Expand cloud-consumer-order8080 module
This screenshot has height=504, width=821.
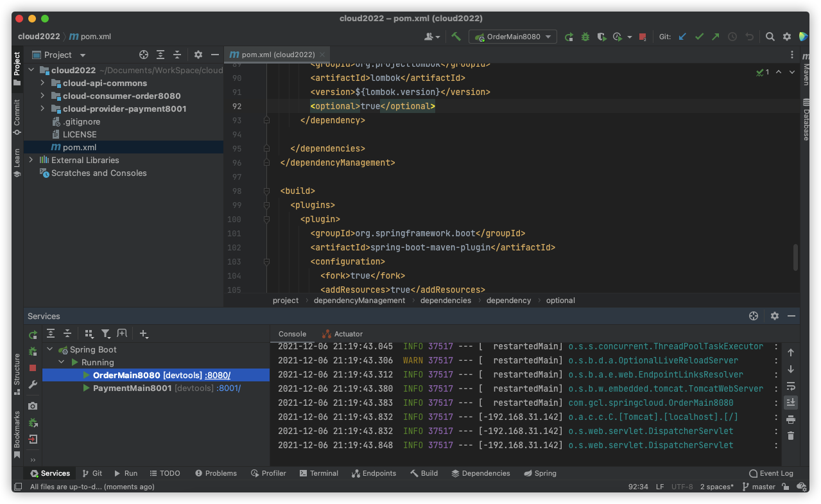42,96
